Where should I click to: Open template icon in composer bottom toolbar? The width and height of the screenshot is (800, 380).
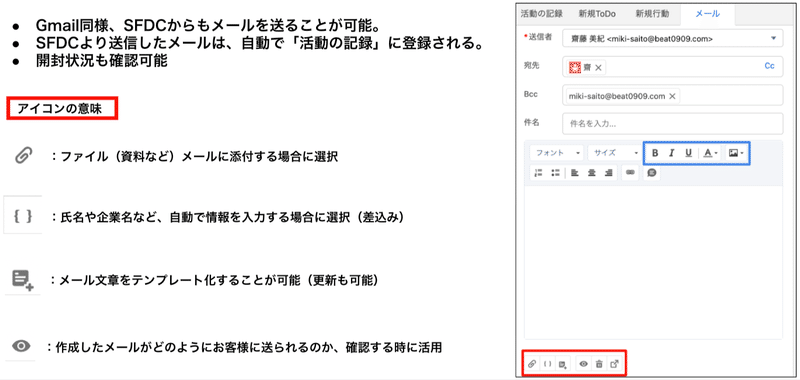tap(563, 364)
